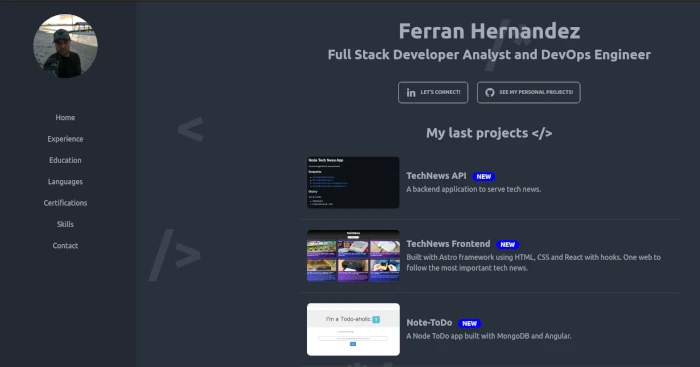This screenshot has width=700, height=367.
Task: Open the TechNews Frontend project thumbnail
Action: (353, 256)
